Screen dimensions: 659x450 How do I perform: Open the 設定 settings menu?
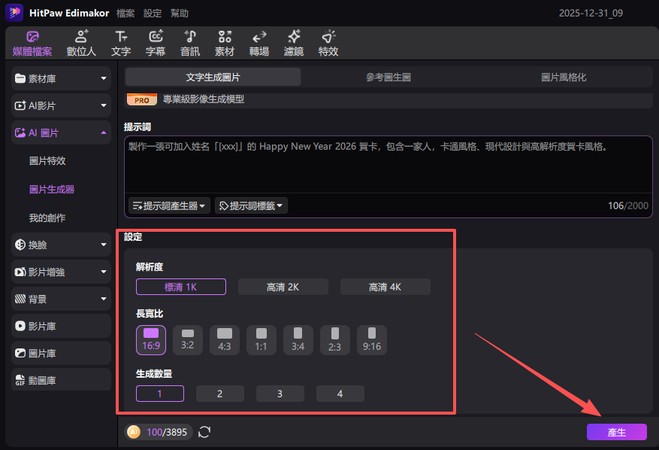coord(152,13)
